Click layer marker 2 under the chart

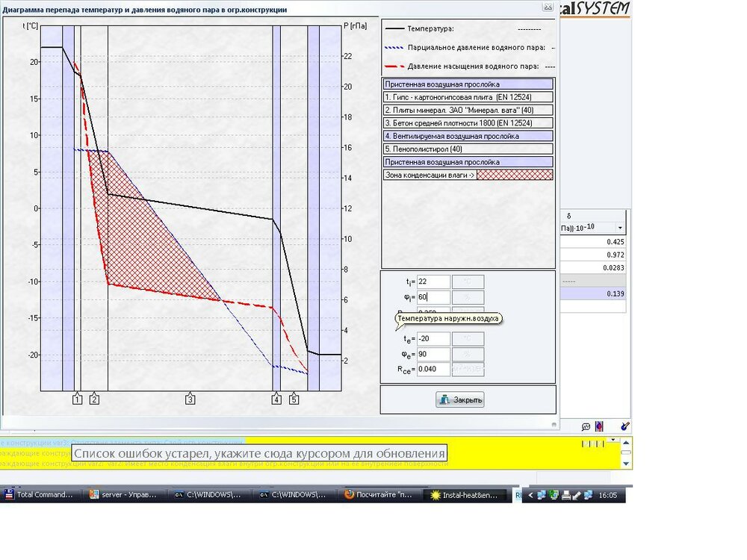click(94, 399)
